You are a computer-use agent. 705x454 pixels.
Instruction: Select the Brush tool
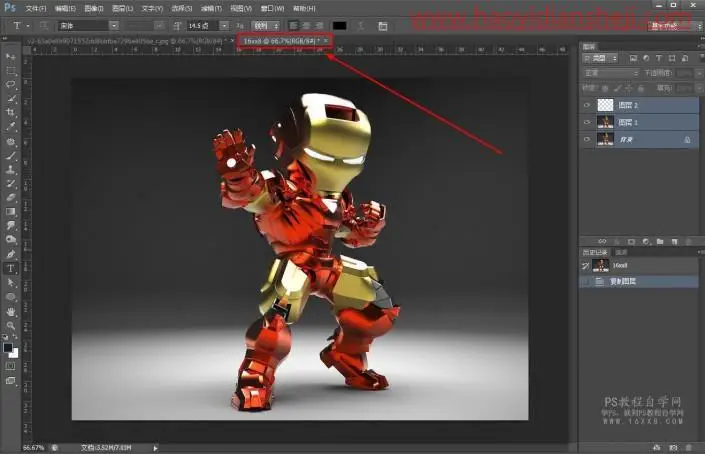[11, 156]
